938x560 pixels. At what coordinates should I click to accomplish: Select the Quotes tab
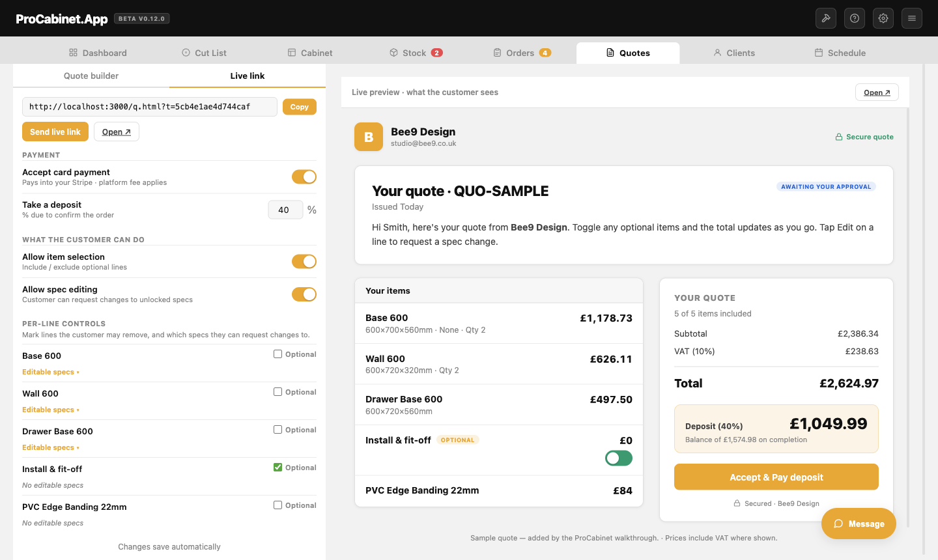click(x=628, y=53)
